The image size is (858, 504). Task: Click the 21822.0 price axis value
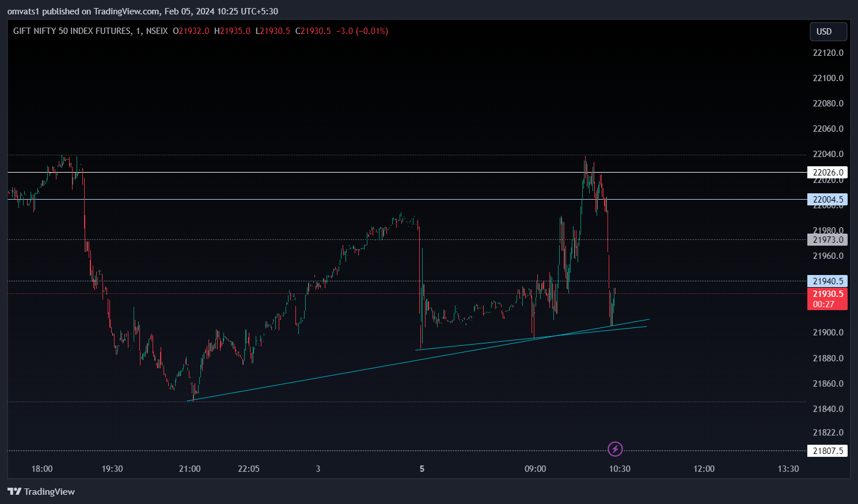coord(828,433)
